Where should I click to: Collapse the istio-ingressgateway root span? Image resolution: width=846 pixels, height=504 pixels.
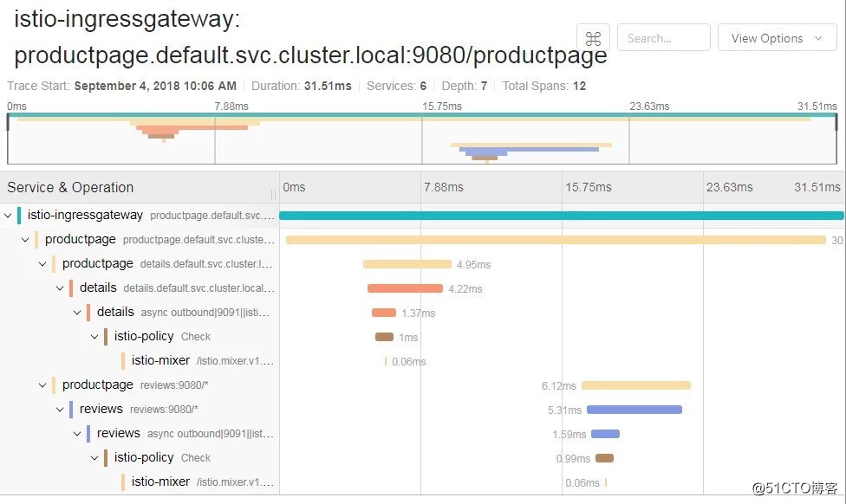[x=8, y=216]
